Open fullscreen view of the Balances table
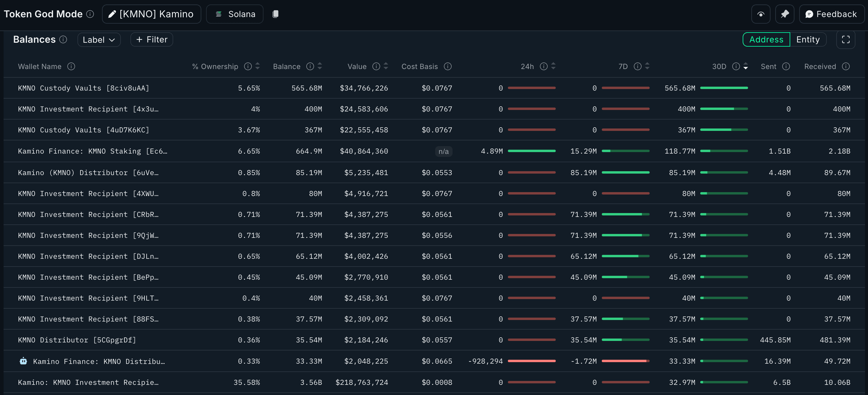Image resolution: width=868 pixels, height=395 pixels. coord(846,39)
